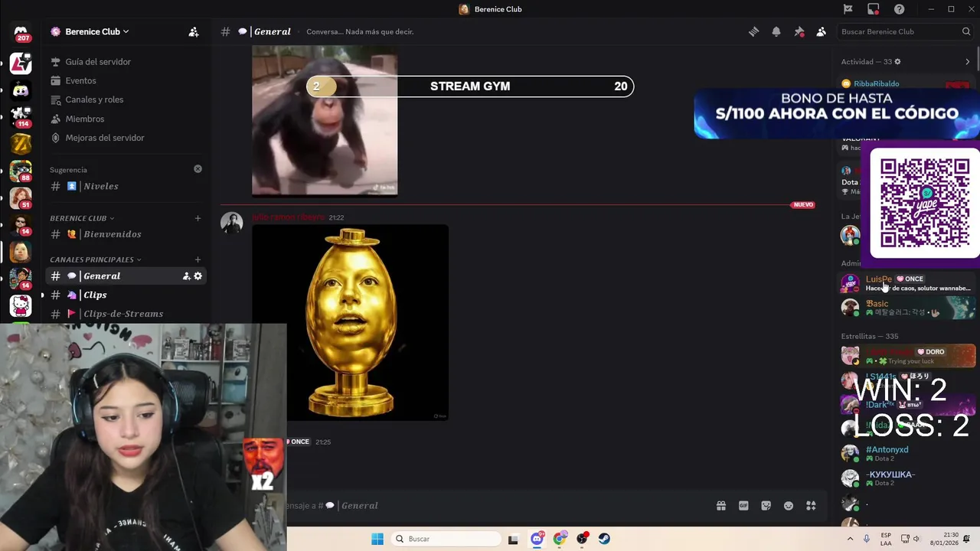Open the Niveles channel
Image resolution: width=980 pixels, height=551 pixels.
pos(126,187)
